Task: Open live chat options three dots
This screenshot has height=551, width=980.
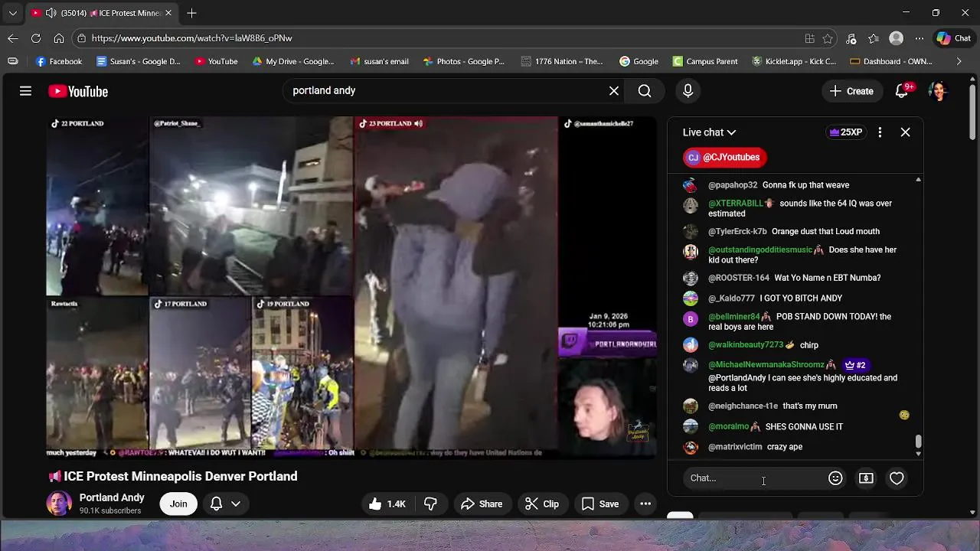Action: (880, 132)
